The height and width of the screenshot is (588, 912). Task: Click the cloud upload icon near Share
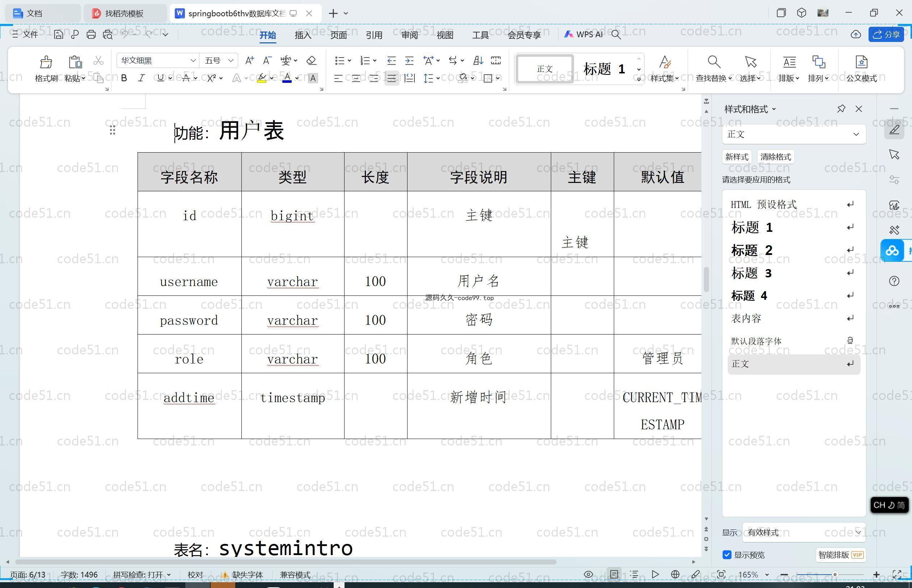coord(856,34)
